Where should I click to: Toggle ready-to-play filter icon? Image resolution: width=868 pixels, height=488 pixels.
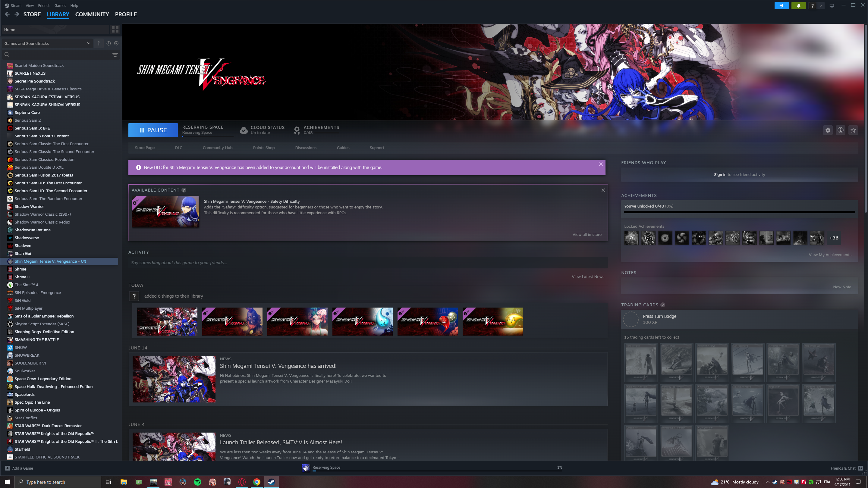point(116,43)
